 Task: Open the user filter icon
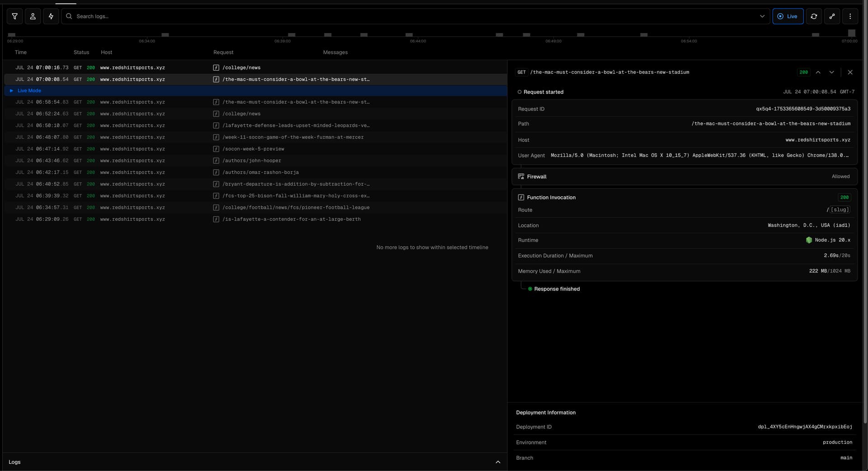coord(33,16)
